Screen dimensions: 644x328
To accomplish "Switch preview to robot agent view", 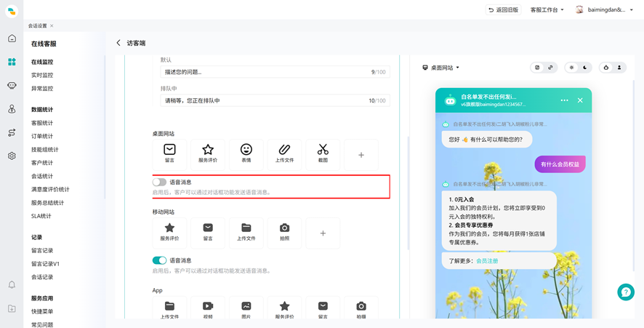I will [605, 68].
